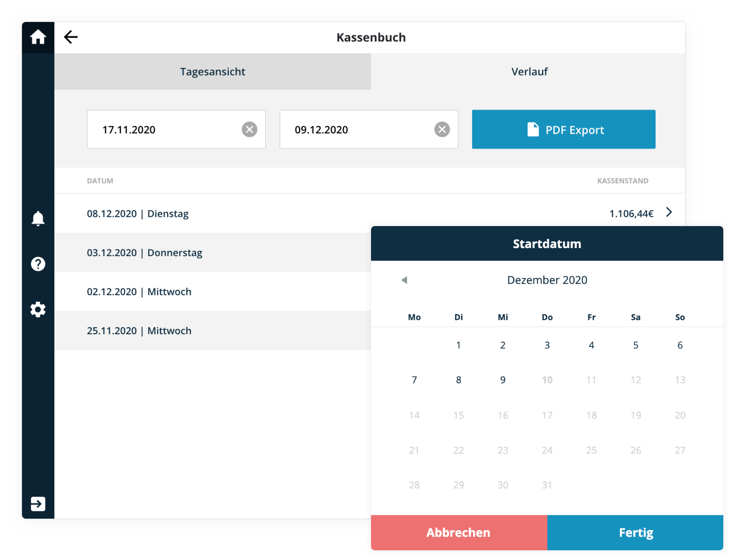Open settings gear icon
This screenshot has width=733, height=560.
(38, 310)
